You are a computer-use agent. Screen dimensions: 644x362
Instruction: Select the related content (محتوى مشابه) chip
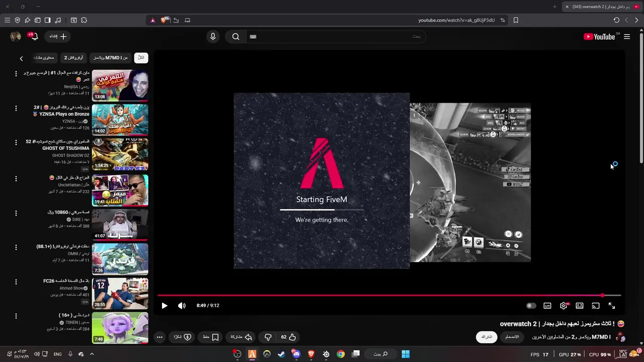44,58
